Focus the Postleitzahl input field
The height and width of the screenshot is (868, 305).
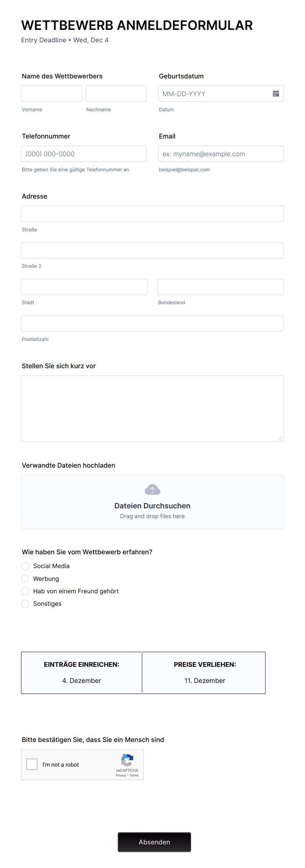[x=152, y=324]
